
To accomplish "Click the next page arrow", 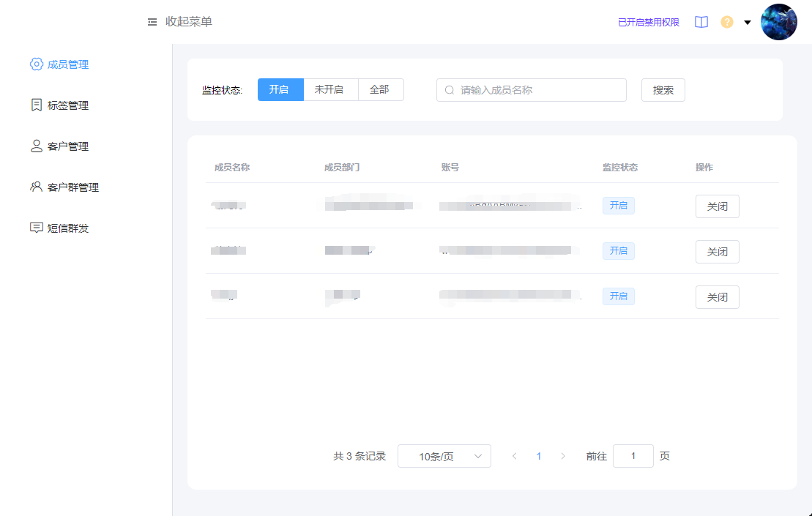I will pos(563,456).
